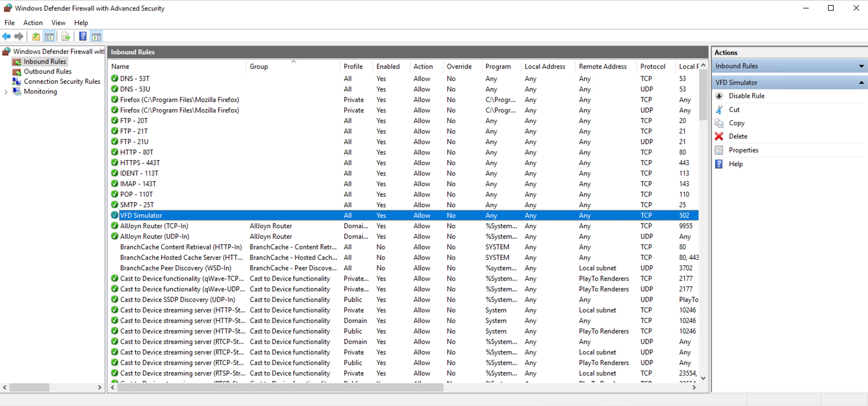Click the Disable Rule action link
This screenshot has height=406, width=868.
(x=747, y=96)
